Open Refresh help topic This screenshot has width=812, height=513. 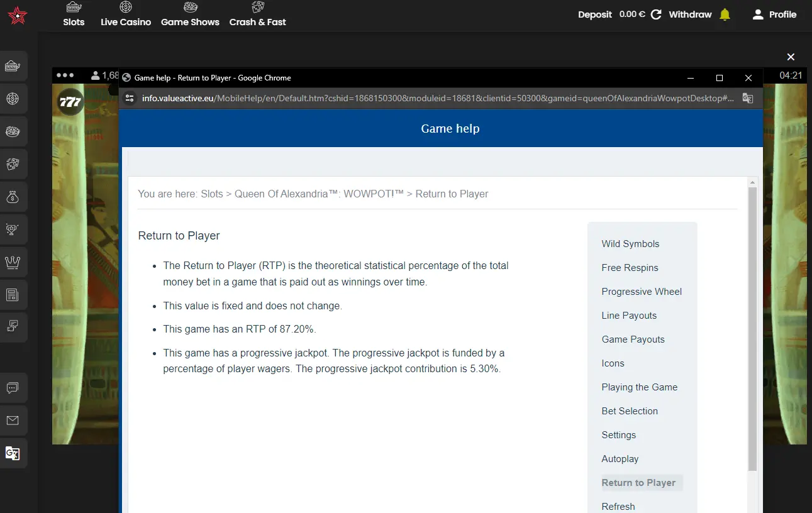[618, 507]
